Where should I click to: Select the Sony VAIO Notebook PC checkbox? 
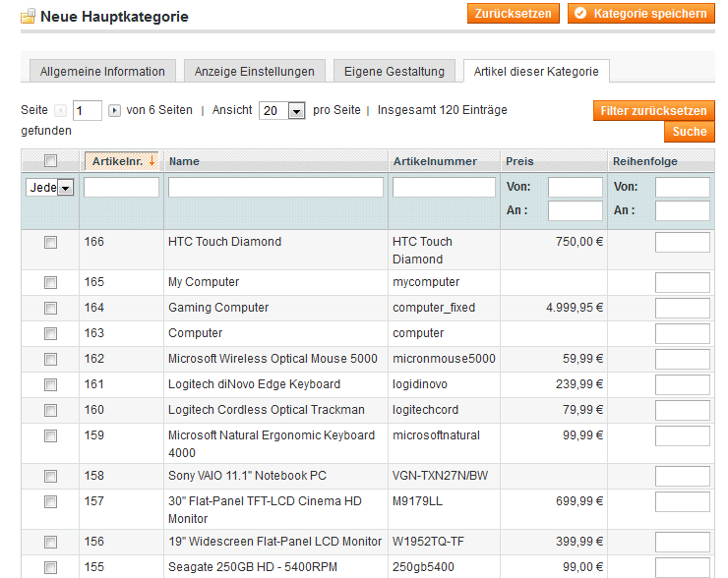50,476
